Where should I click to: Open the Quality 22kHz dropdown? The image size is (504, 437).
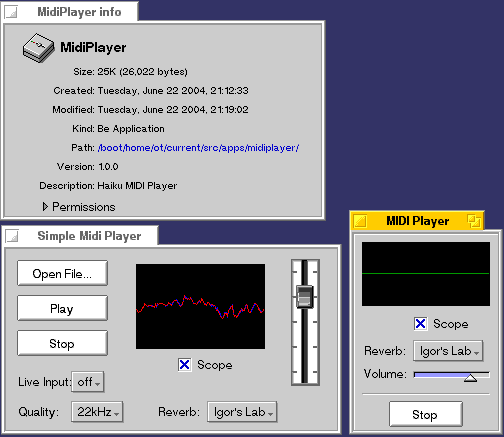pyautogui.click(x=97, y=412)
